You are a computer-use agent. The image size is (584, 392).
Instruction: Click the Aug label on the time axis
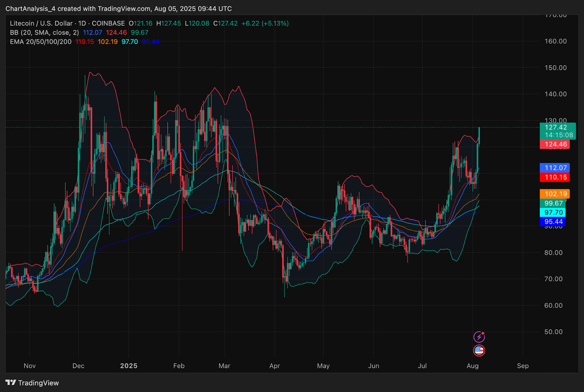[472, 366]
